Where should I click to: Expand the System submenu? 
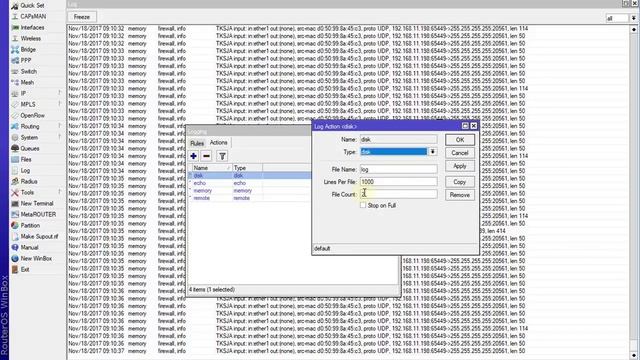(60, 137)
